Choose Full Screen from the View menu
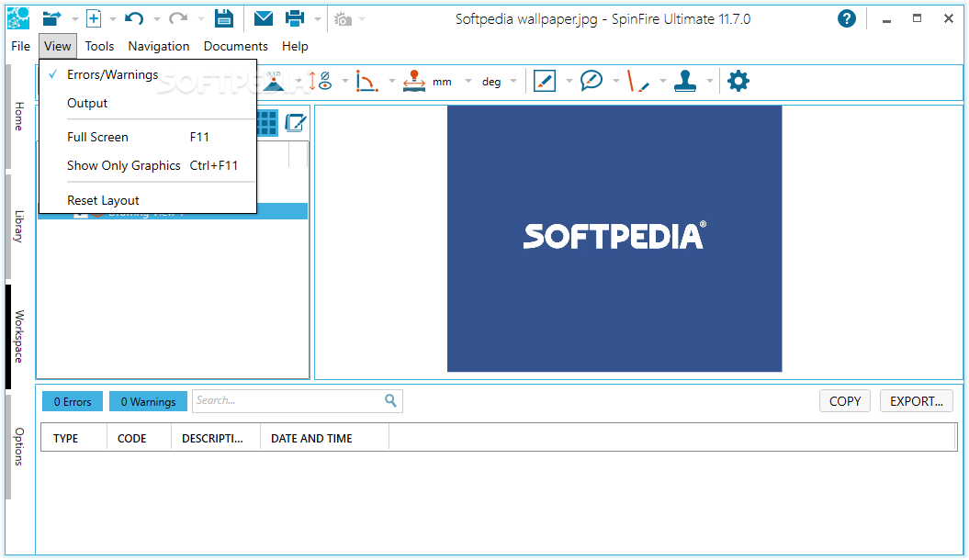Image resolution: width=969 pixels, height=560 pixels. 148,137
